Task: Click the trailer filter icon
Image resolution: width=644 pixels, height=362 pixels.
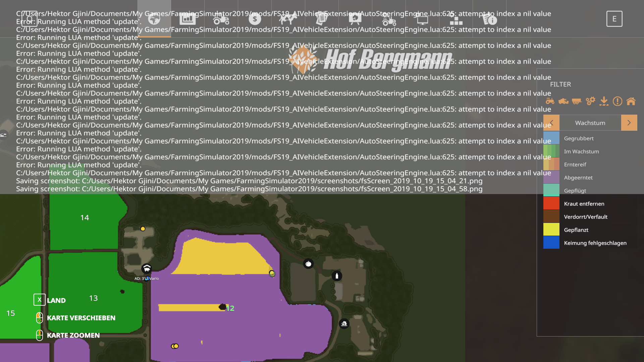Action: 577,101
